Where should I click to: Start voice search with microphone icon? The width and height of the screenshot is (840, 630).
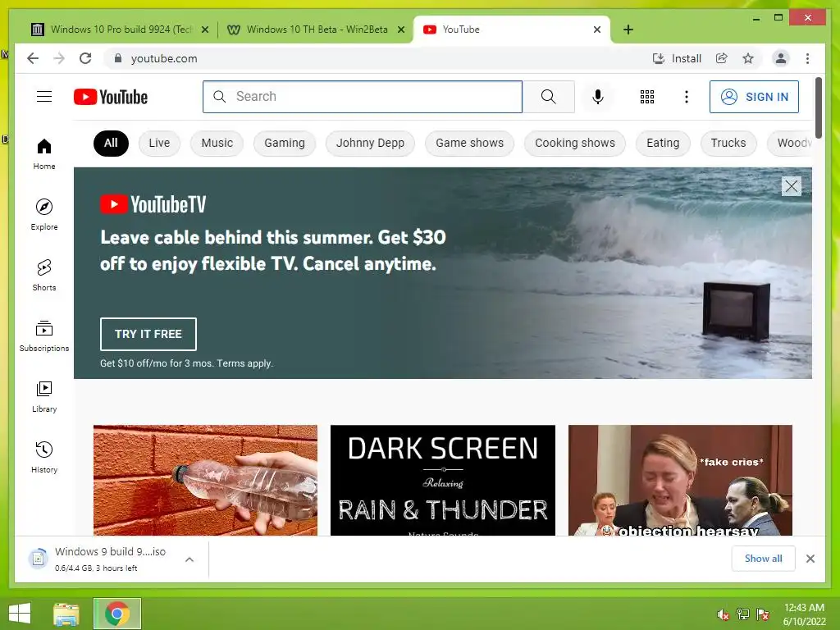click(x=598, y=97)
